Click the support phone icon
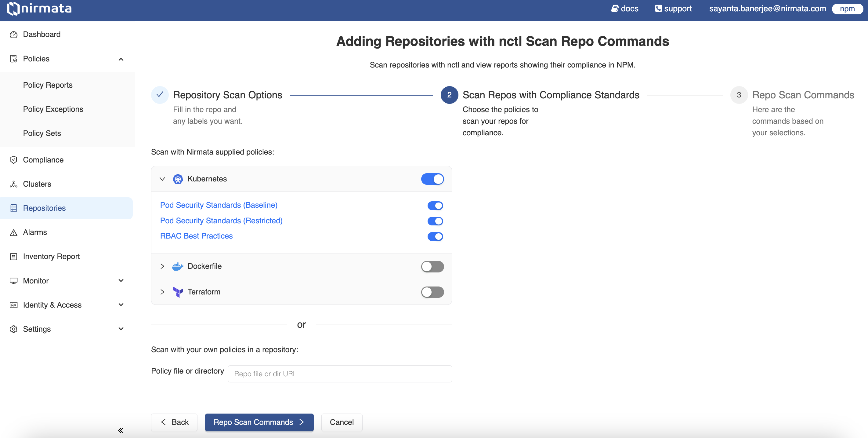 [x=658, y=9]
